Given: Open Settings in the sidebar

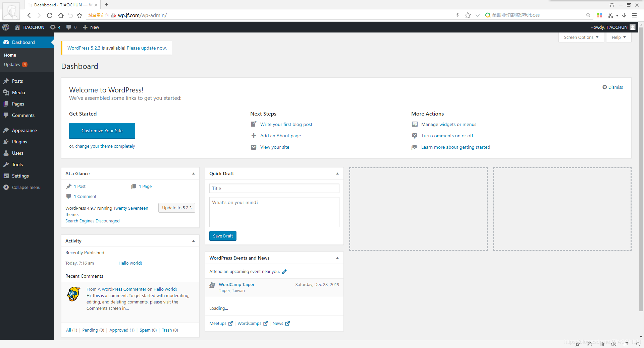Looking at the screenshot, I should tap(27, 176).
